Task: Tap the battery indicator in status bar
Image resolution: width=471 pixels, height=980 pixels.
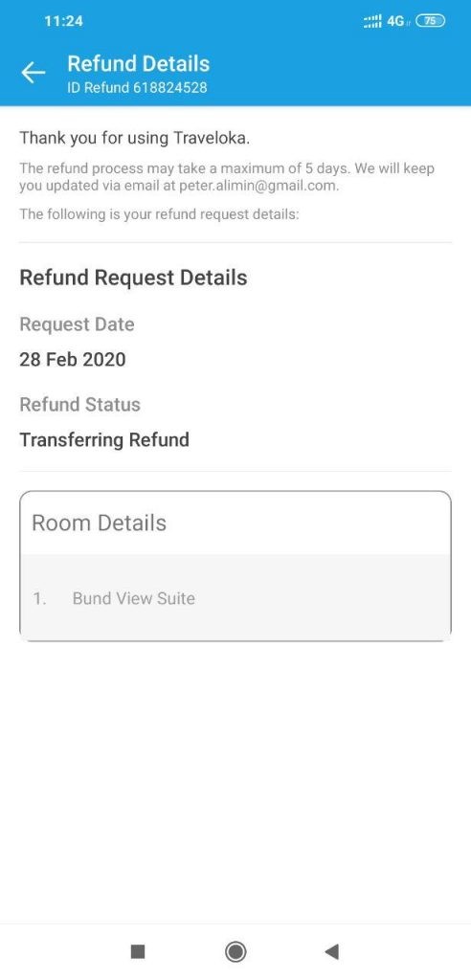Action: pyautogui.click(x=430, y=21)
